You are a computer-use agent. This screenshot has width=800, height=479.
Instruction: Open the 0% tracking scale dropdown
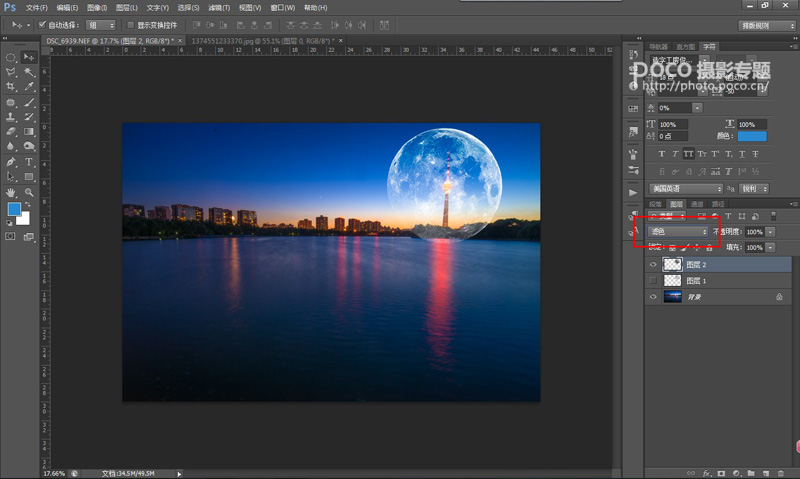click(x=697, y=108)
